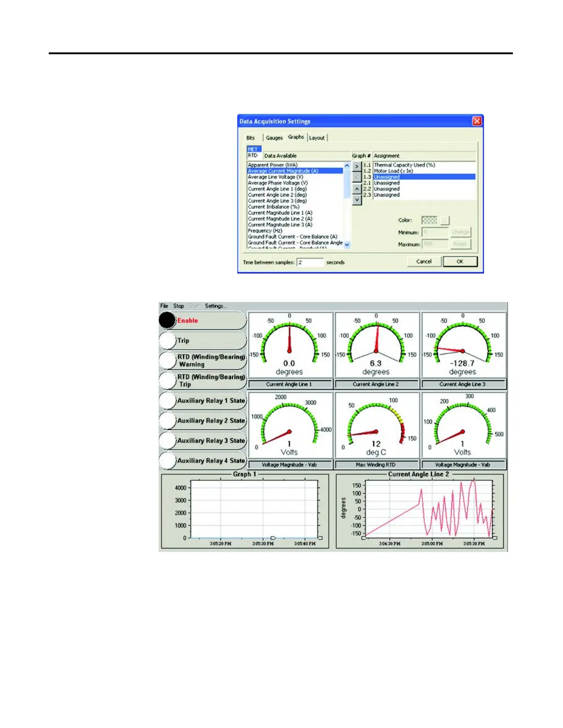Click the Current Angle Line 1 gauge
Viewport: 563px width, 728px height.
[x=290, y=345]
